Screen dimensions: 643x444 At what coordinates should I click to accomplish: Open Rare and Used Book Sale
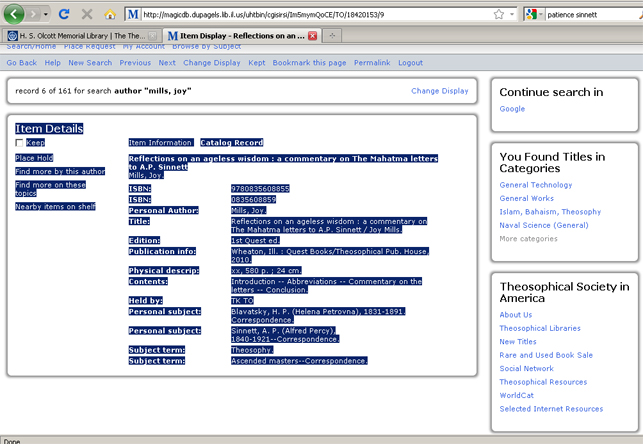click(x=546, y=355)
